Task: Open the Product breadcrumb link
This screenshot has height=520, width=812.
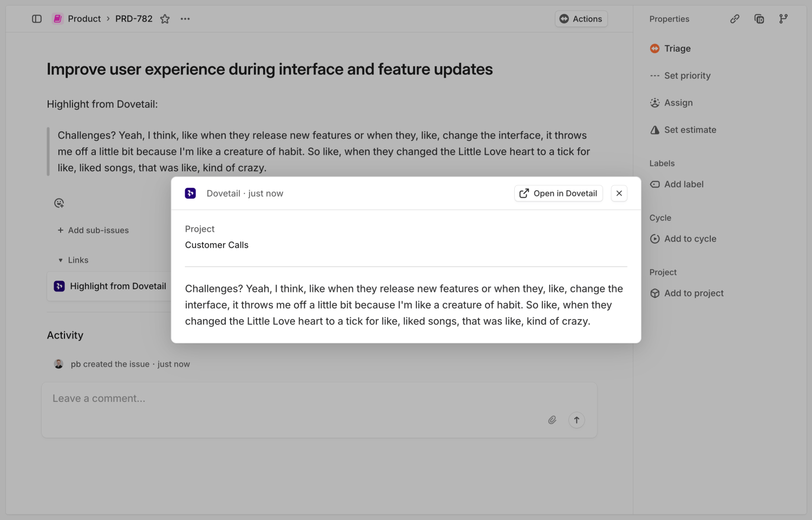Action: pyautogui.click(x=84, y=19)
